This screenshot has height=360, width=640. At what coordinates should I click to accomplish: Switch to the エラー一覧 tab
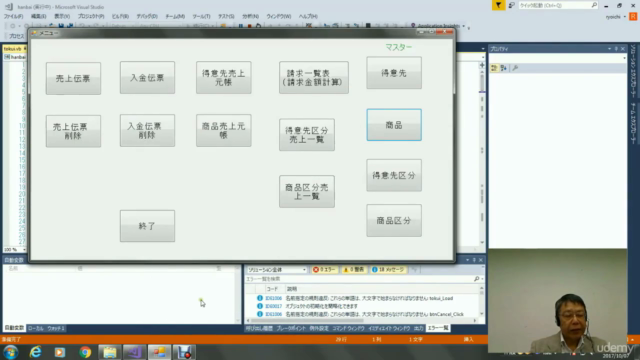pyautogui.click(x=438, y=328)
